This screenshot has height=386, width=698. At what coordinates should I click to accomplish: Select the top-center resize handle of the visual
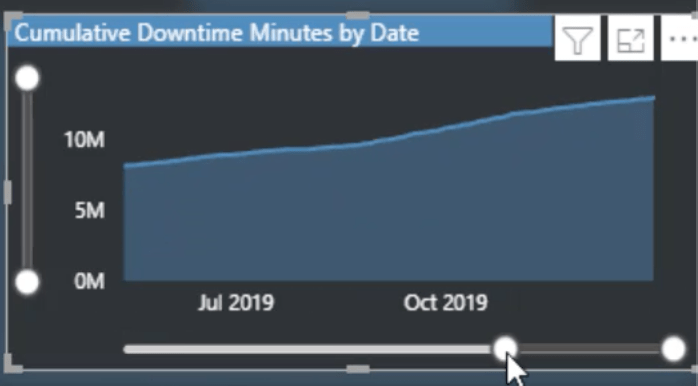(358, 15)
